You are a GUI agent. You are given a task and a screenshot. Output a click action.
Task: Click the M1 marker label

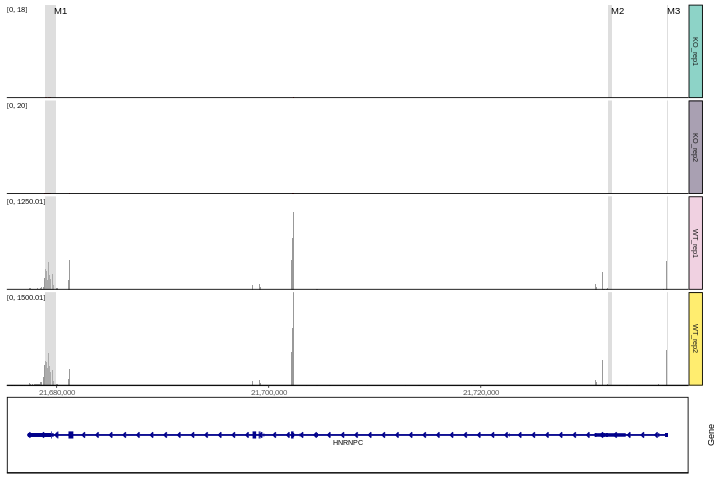click(61, 11)
